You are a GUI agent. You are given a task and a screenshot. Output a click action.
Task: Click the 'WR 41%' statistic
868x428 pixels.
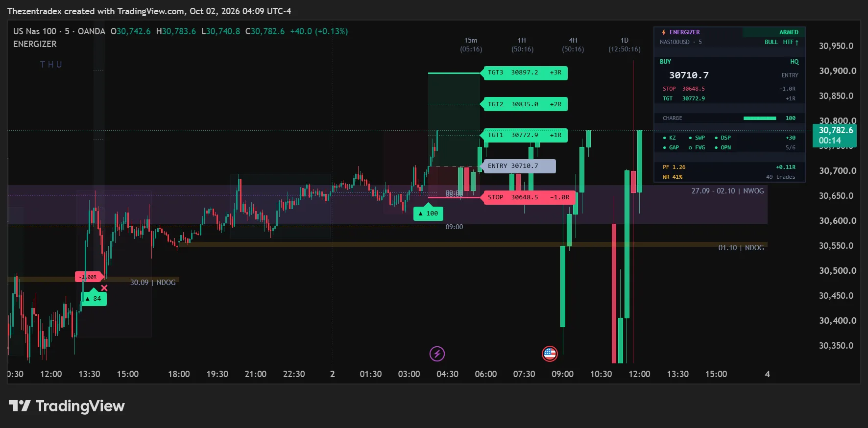click(x=673, y=177)
